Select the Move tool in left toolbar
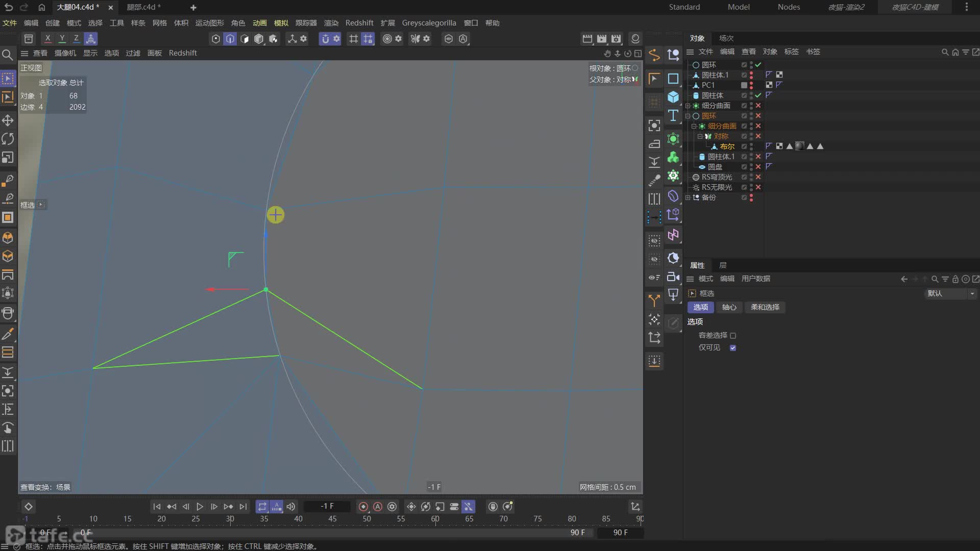Screen dimensions: 980x551 pyautogui.click(x=8, y=120)
